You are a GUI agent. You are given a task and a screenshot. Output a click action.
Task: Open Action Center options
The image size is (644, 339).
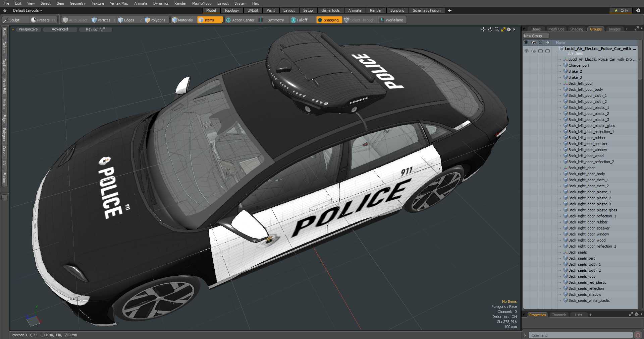click(x=240, y=20)
